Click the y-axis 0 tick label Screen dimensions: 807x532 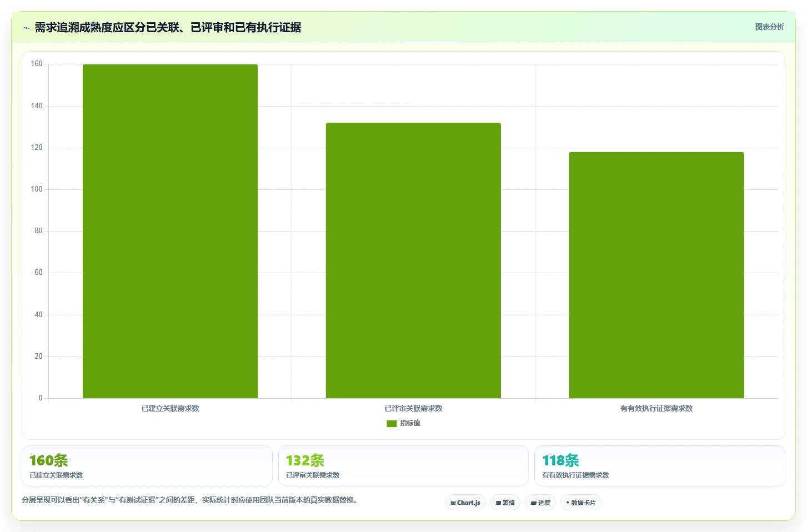point(40,398)
